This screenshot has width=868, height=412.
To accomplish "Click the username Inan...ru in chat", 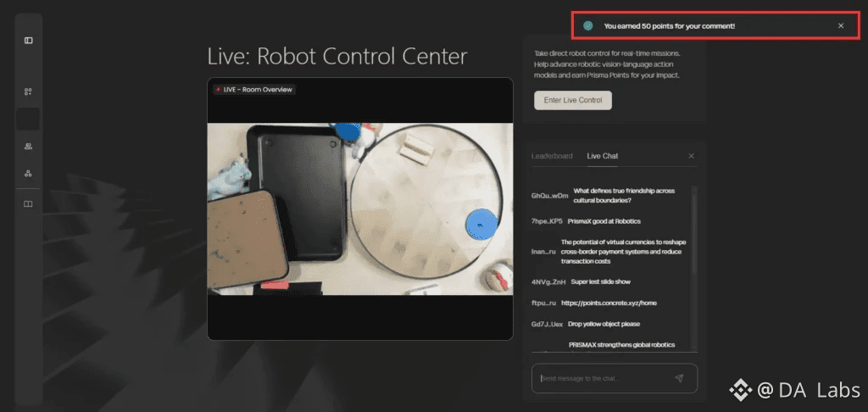I will [543, 252].
